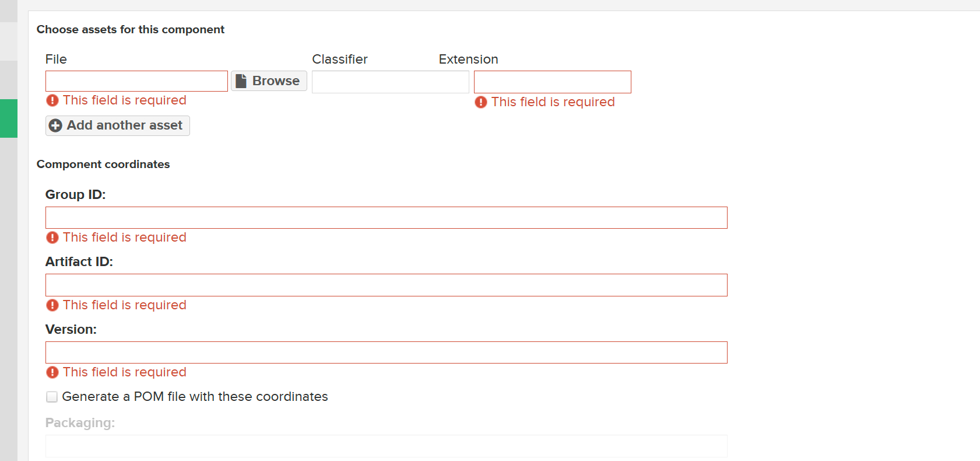Focus the Classifier text field

[390, 82]
